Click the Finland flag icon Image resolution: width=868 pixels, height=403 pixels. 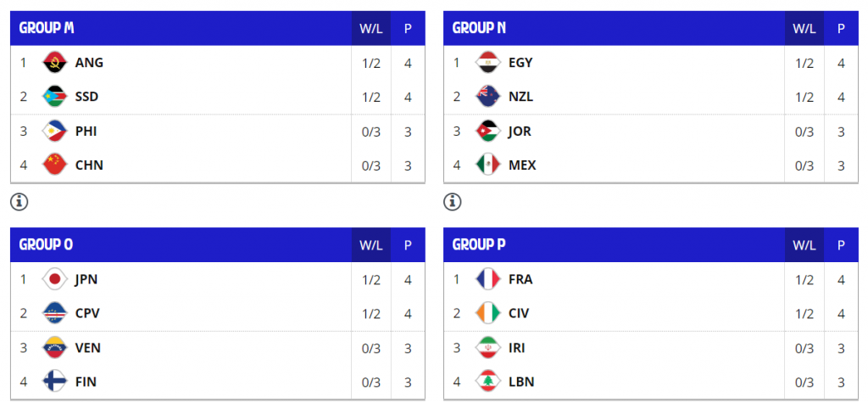tap(55, 382)
